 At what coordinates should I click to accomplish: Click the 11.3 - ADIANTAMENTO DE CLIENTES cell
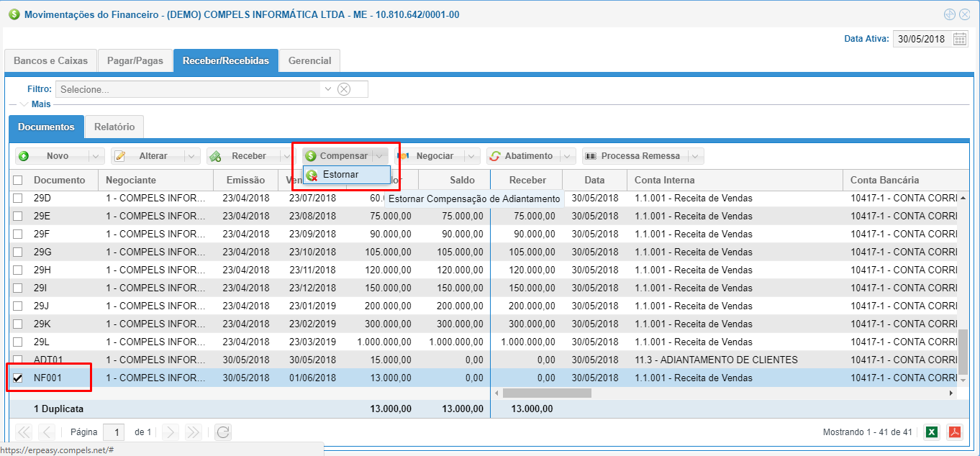tap(735, 360)
